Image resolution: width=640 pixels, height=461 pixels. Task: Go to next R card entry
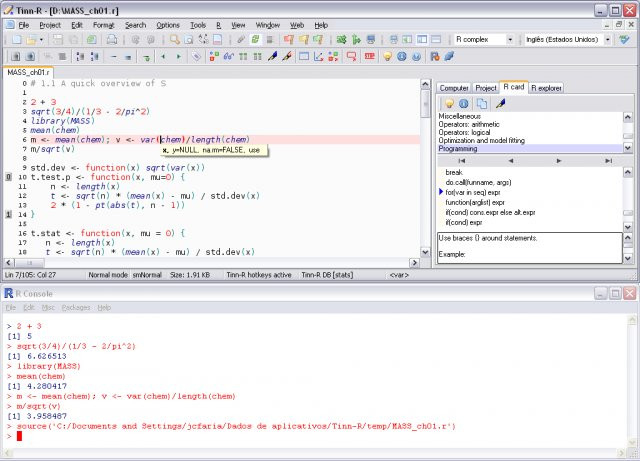[559, 161]
